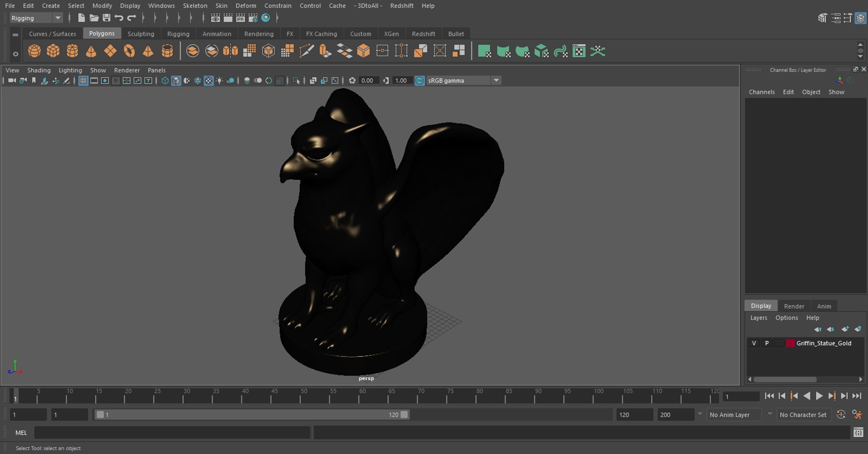Open the No Character Set dropdown
Image resolution: width=868 pixels, height=454 pixels.
click(804, 415)
